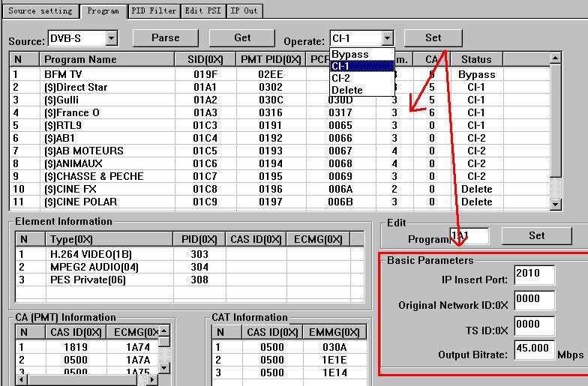588x386 pixels.
Task: Choose Delete from the Operate list
Action: click(x=361, y=90)
